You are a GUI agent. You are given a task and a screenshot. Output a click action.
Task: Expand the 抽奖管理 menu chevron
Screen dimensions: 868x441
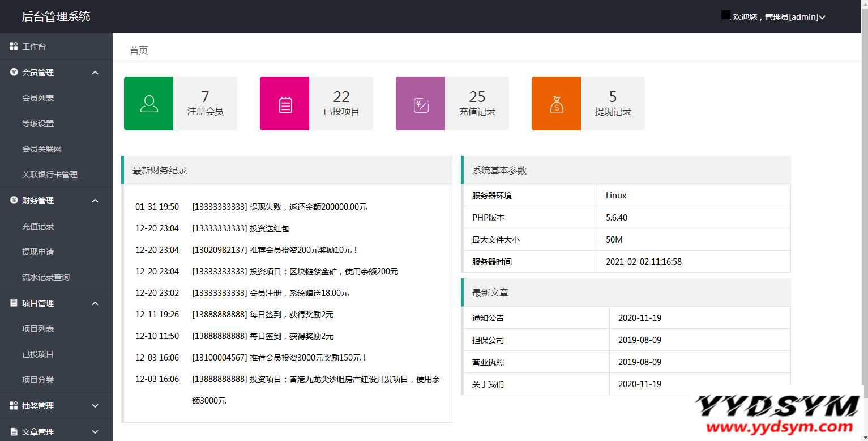(95, 406)
